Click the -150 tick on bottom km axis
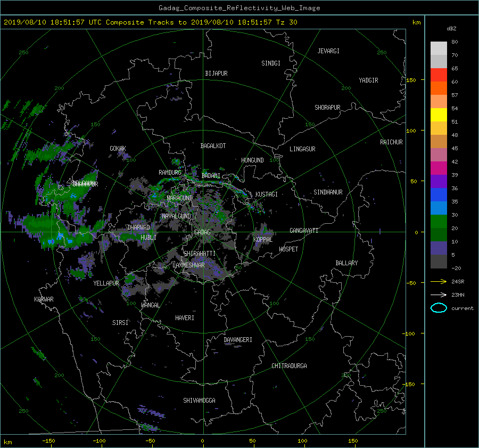479x448 pixels. tap(48, 441)
